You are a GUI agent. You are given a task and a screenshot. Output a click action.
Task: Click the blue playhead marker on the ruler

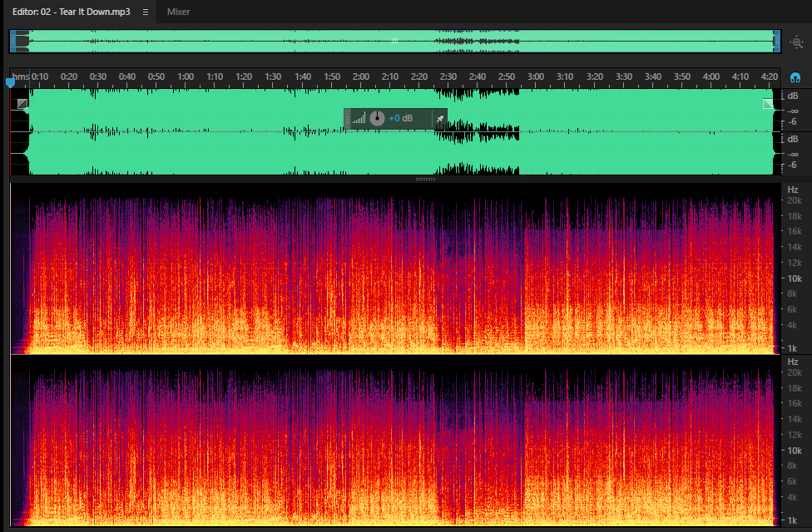[10, 82]
